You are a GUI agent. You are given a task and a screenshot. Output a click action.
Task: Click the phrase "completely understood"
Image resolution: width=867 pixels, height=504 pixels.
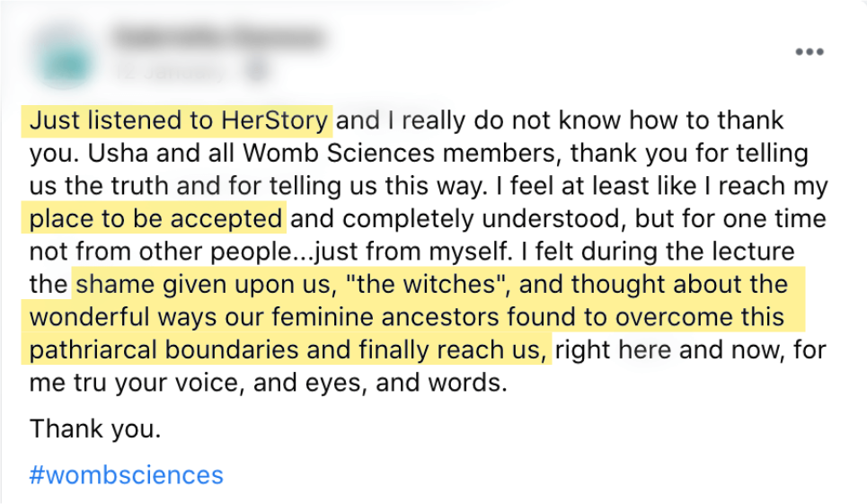point(484,219)
